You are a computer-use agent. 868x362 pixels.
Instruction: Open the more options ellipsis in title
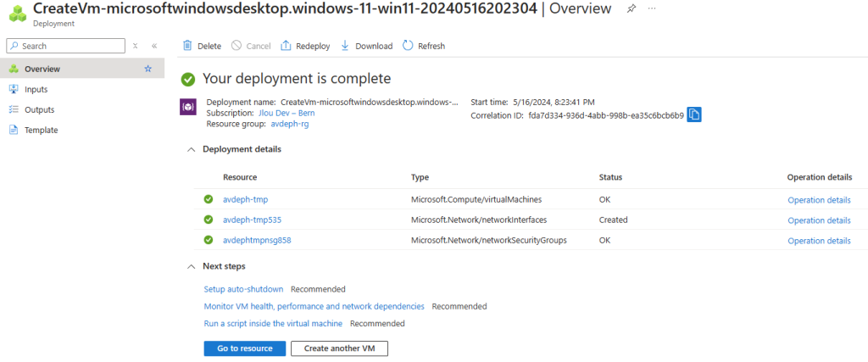point(652,8)
